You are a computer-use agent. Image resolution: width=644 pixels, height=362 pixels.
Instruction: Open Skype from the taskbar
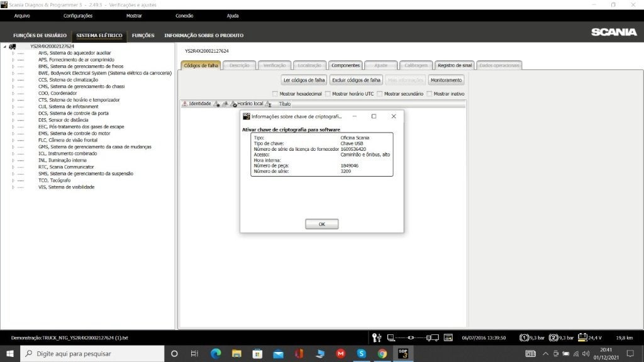tap(362, 353)
